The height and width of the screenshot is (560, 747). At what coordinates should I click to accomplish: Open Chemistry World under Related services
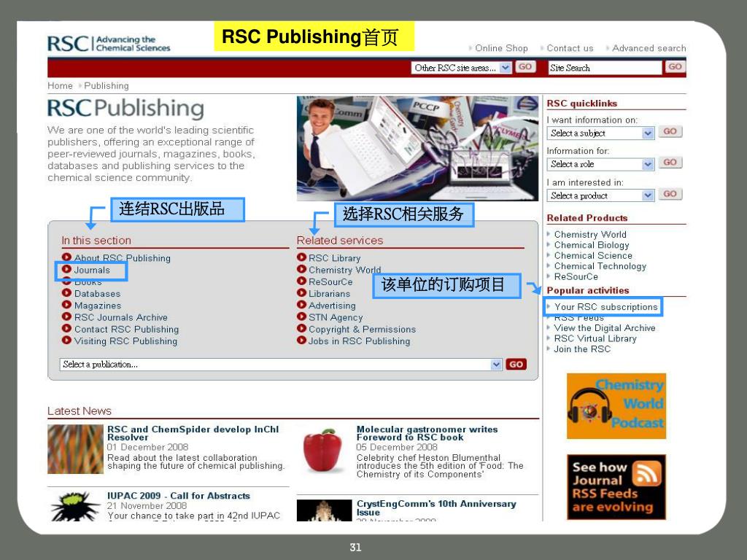344,270
